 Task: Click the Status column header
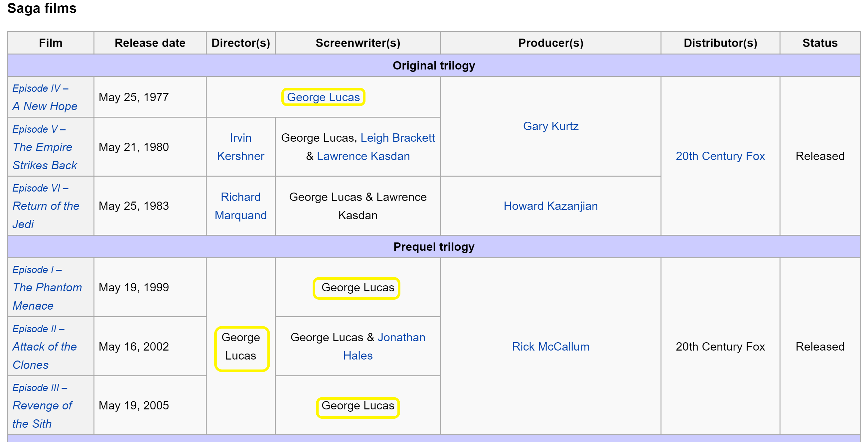[820, 43]
